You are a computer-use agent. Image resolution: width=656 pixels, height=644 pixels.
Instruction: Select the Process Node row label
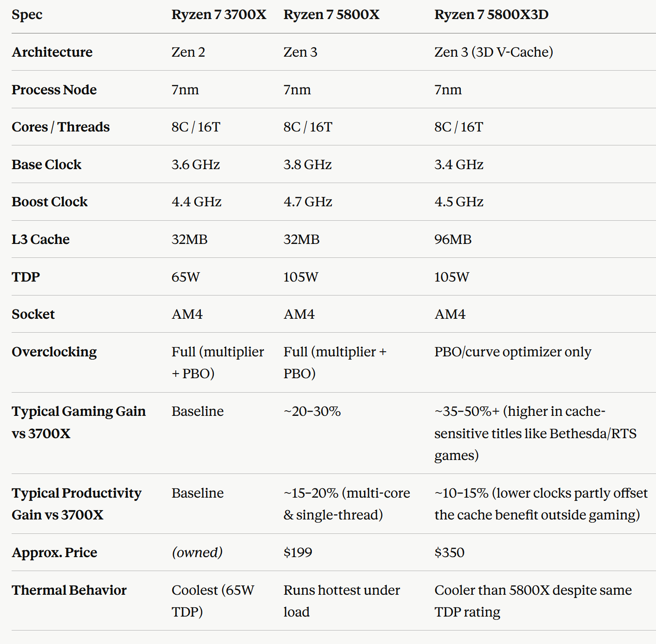(54, 90)
